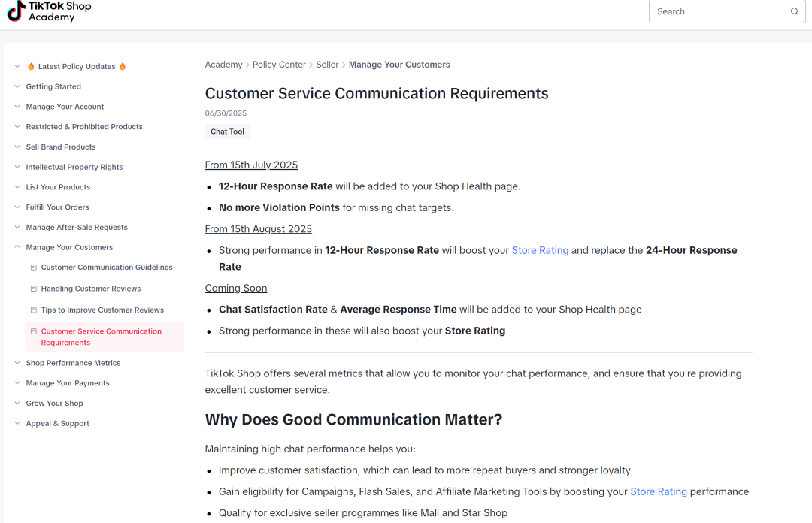Go to Seller breadcrumb
Viewport: 812px width, 523px height.
coord(327,65)
